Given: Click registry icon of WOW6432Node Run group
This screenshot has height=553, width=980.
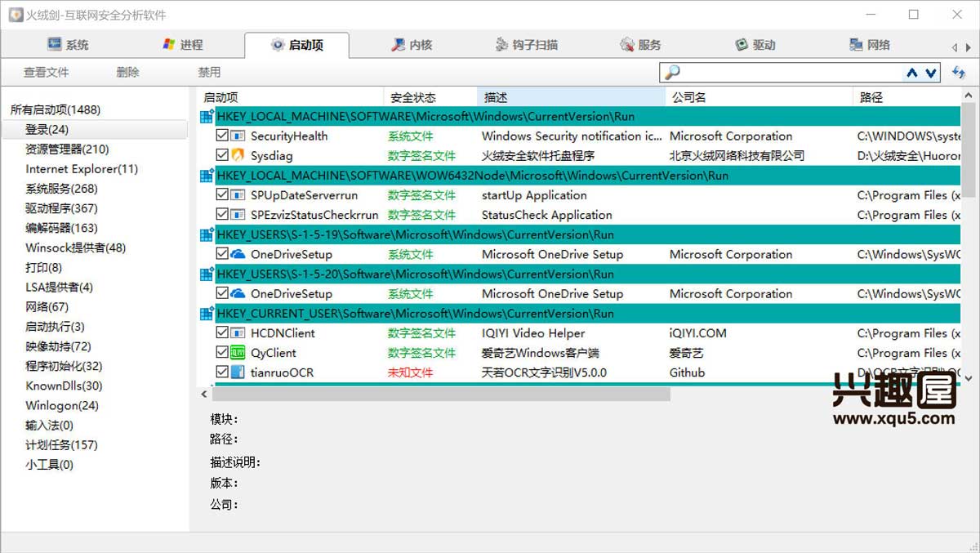Looking at the screenshot, I should [207, 175].
